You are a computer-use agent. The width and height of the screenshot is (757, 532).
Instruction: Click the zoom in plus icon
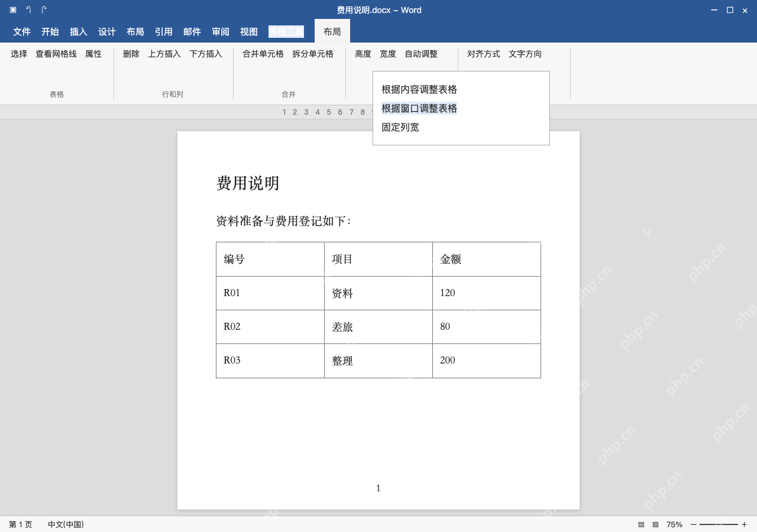(744, 524)
